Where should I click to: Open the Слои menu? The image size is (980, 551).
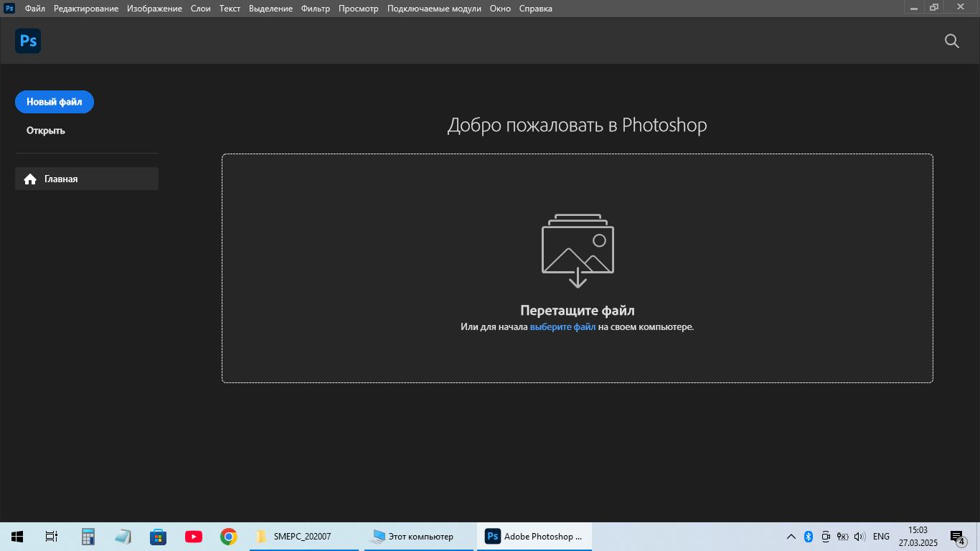[x=201, y=9]
